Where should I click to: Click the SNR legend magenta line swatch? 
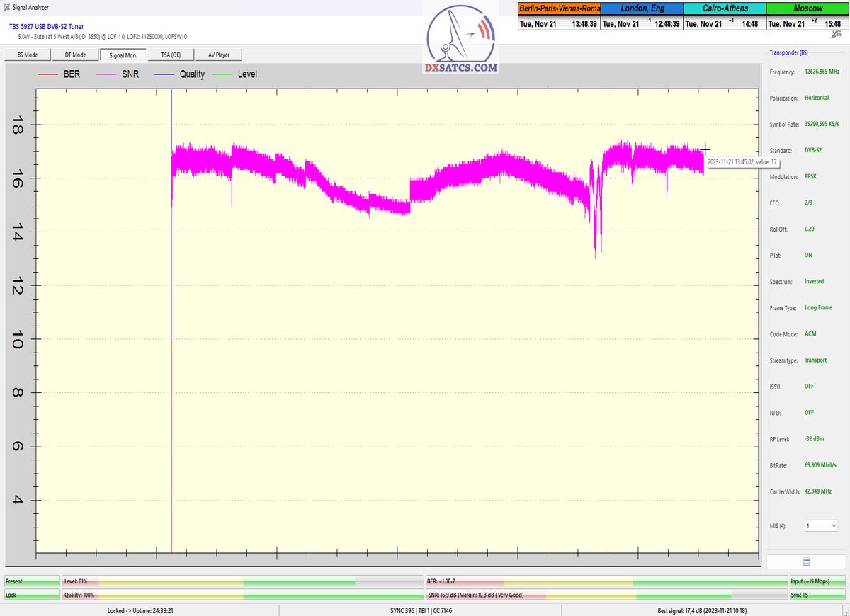[108, 74]
